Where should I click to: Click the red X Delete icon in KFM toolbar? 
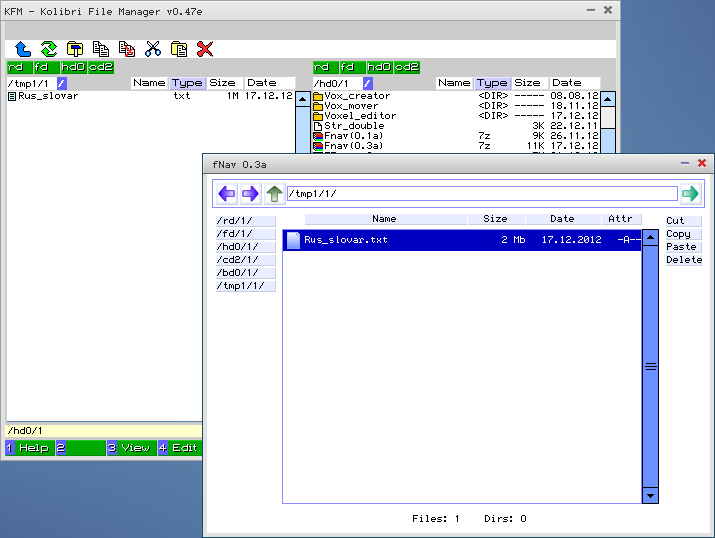205,48
